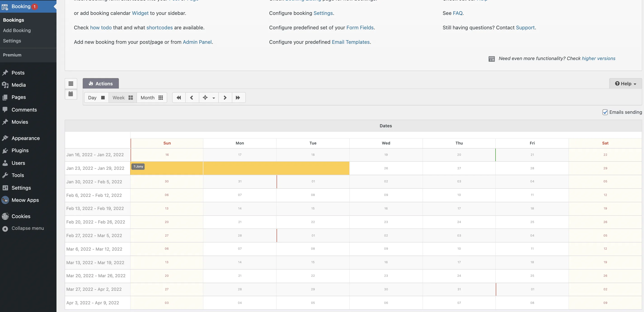The height and width of the screenshot is (312, 644).
Task: Follow the Email Templates link
Action: [x=350, y=42]
